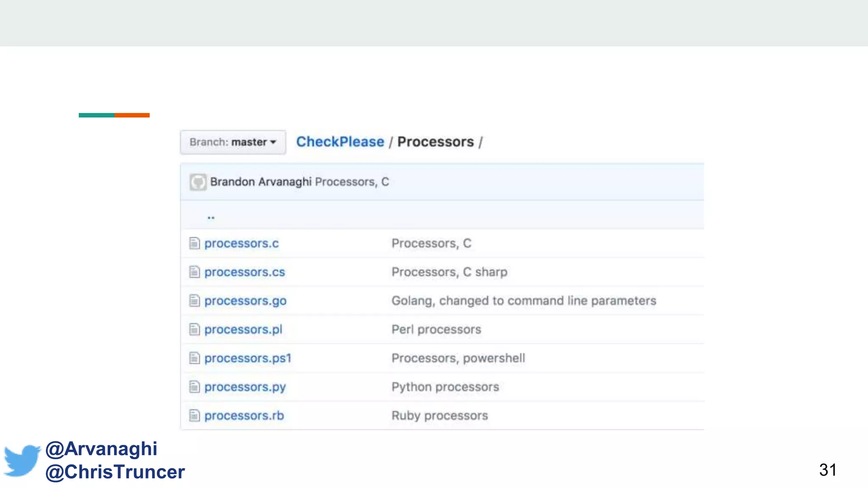
Task: Click file icon beside processors.go
Action: coord(194,301)
